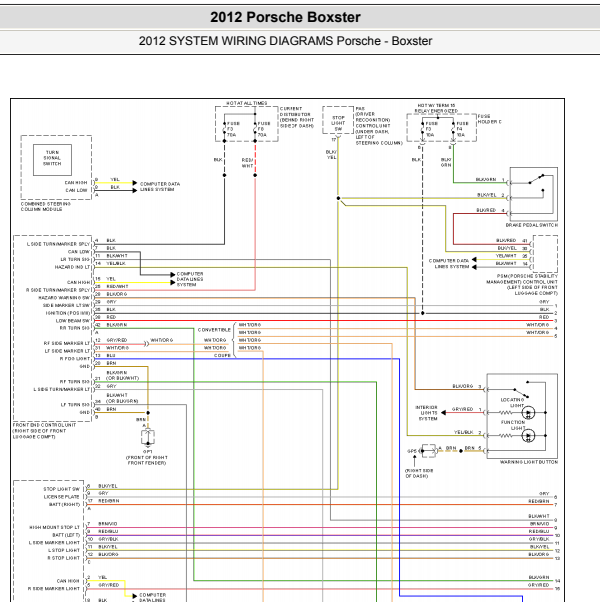Click the "IGNITION (POS I/III)" pin label

(x=68, y=313)
